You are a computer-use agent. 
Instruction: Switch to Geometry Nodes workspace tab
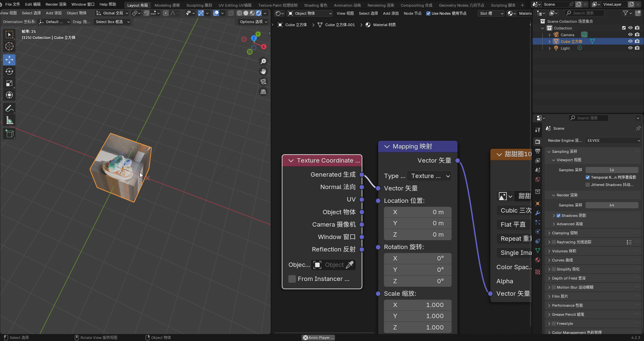click(462, 5)
